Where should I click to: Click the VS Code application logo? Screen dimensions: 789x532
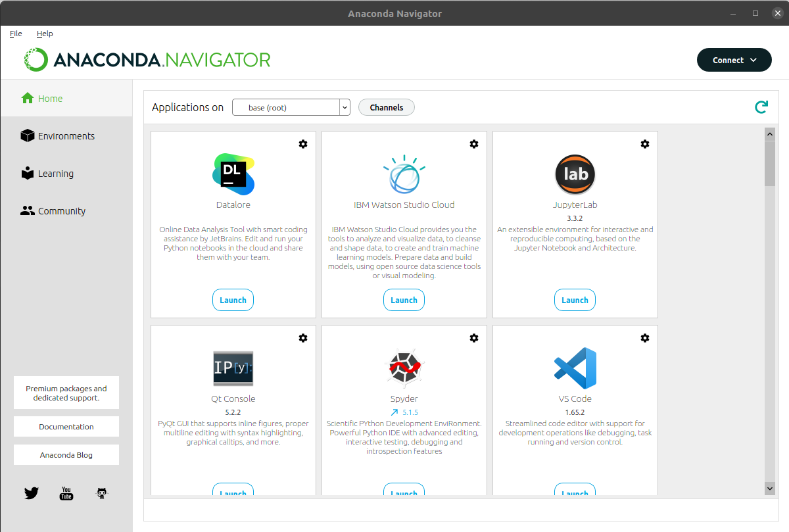(x=575, y=368)
